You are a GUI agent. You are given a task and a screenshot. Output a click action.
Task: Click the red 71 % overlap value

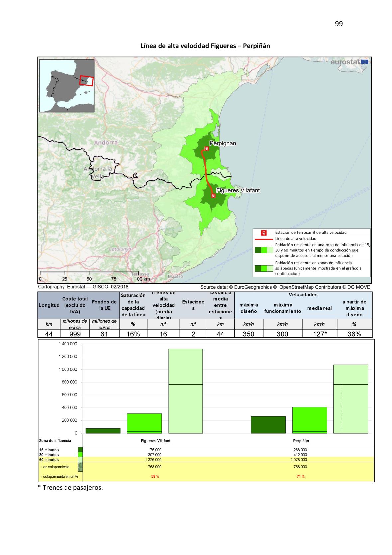(300, 476)
